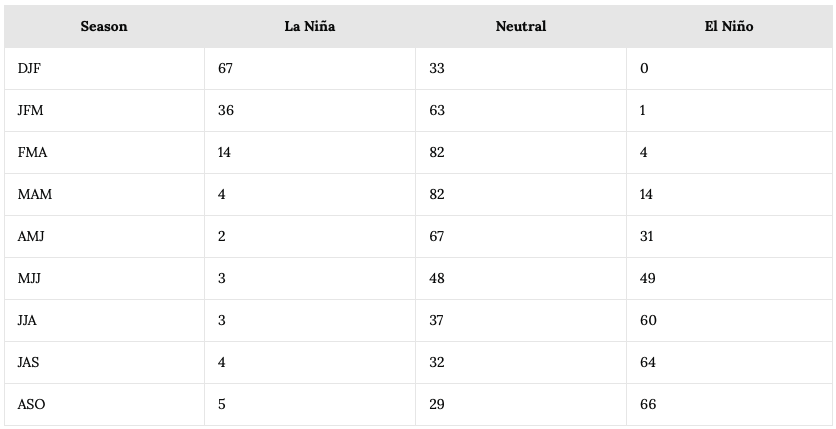Select the JAS season cell
Viewport: 836px width, 429px height.
point(104,362)
